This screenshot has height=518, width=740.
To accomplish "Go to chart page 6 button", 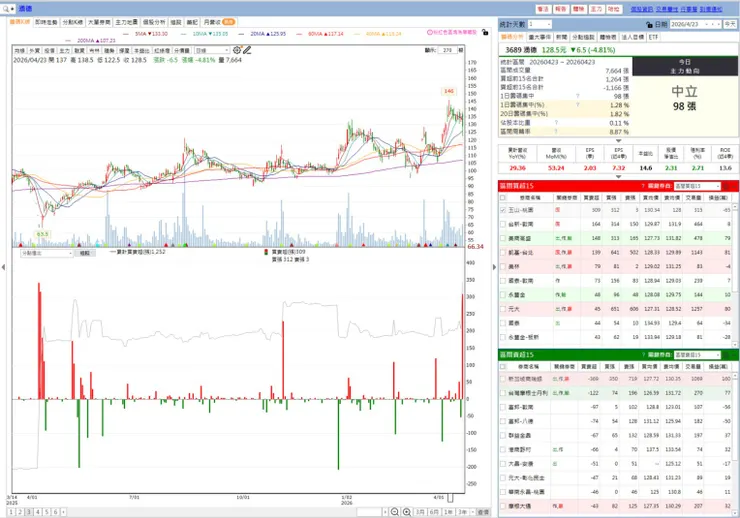I will [x=56, y=512].
